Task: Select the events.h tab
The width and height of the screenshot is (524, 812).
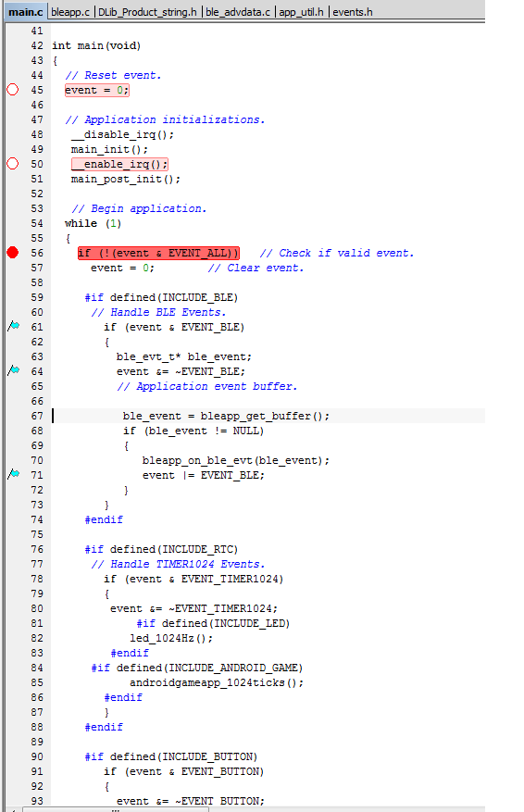Action: pos(352,12)
